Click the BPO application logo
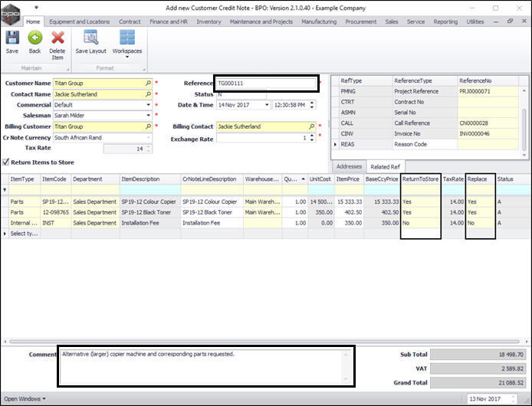 pos(10,15)
